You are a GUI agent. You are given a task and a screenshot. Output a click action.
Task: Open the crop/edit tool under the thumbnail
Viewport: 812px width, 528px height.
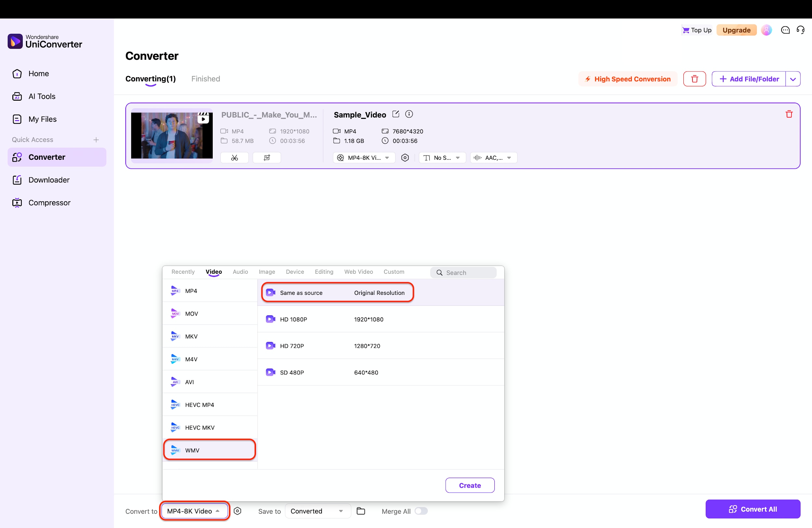266,157
